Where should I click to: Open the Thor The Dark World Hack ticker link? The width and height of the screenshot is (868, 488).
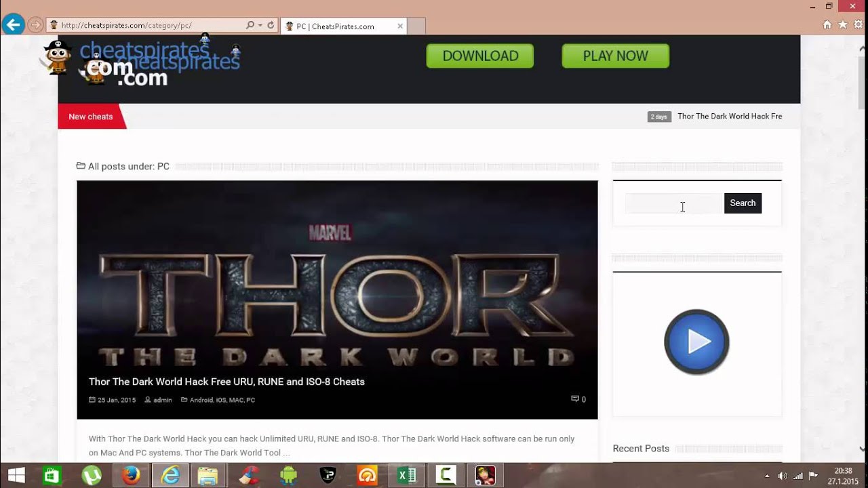point(730,117)
